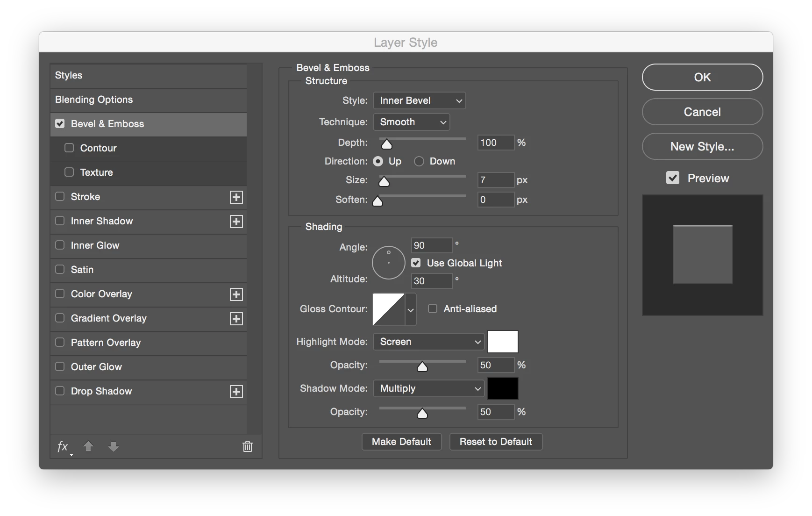
Task: Toggle the Preview checkbox
Action: (x=673, y=178)
